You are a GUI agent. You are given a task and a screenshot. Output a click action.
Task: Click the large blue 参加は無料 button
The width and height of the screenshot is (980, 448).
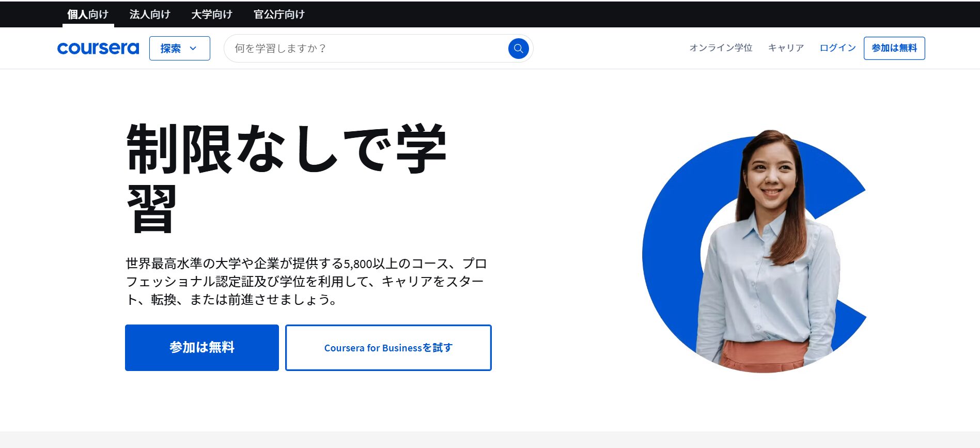(202, 348)
